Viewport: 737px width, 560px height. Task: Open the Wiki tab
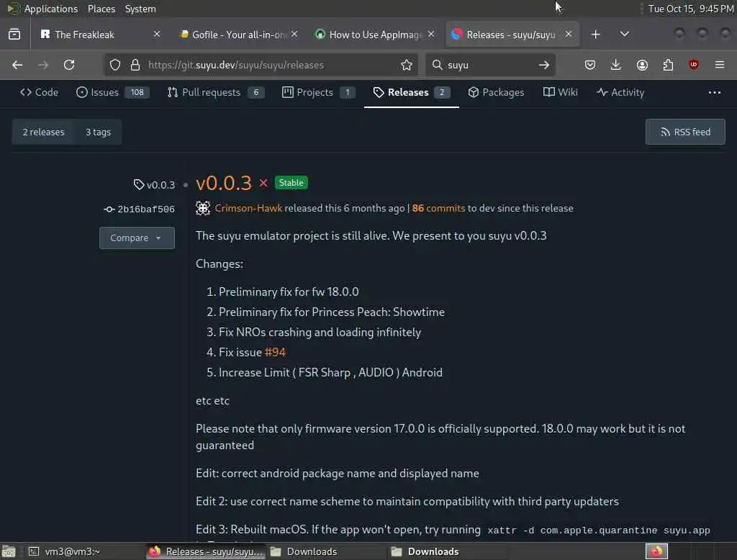tap(560, 93)
